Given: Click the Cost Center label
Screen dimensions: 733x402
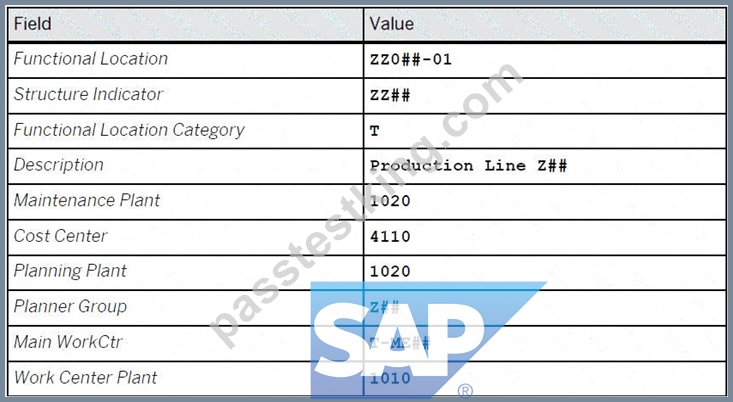Looking at the screenshot, I should pos(60,236).
